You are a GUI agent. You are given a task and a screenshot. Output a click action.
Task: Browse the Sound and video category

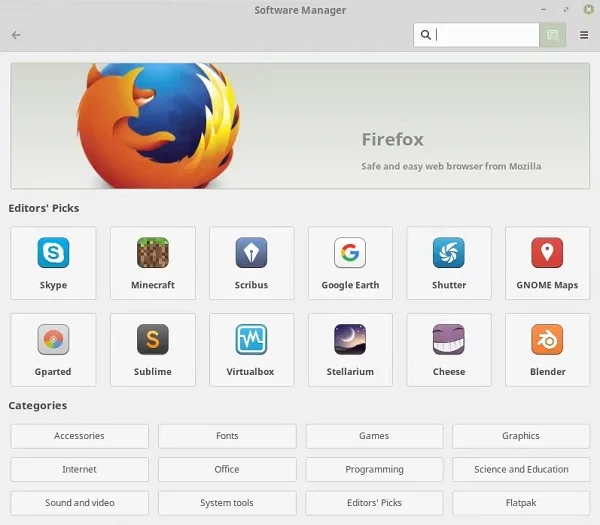click(80, 503)
